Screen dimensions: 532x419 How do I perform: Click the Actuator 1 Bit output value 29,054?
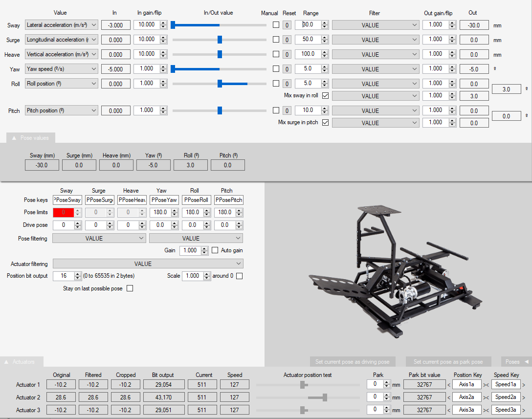pyautogui.click(x=164, y=384)
